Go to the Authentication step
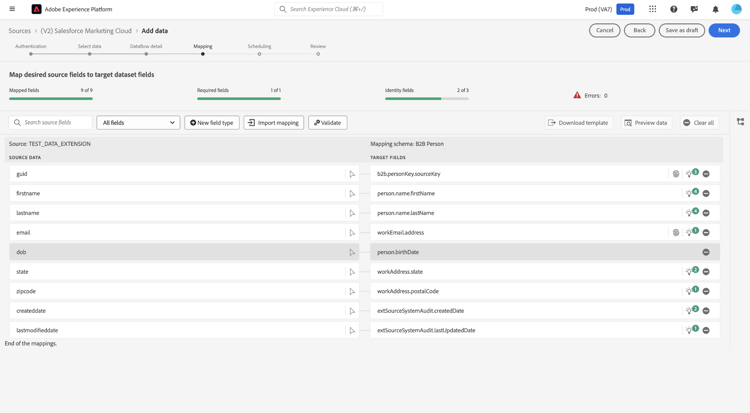Viewport: 750px width, 413px height. click(31, 50)
